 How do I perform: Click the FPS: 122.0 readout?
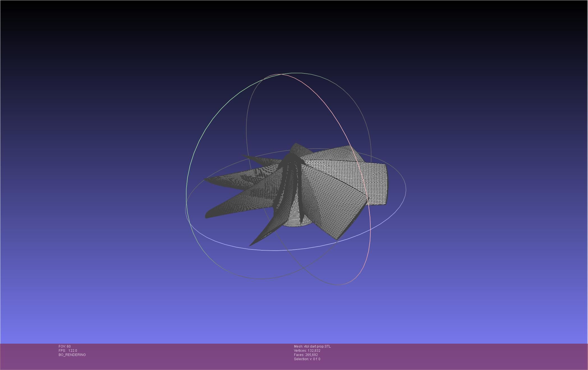click(68, 351)
